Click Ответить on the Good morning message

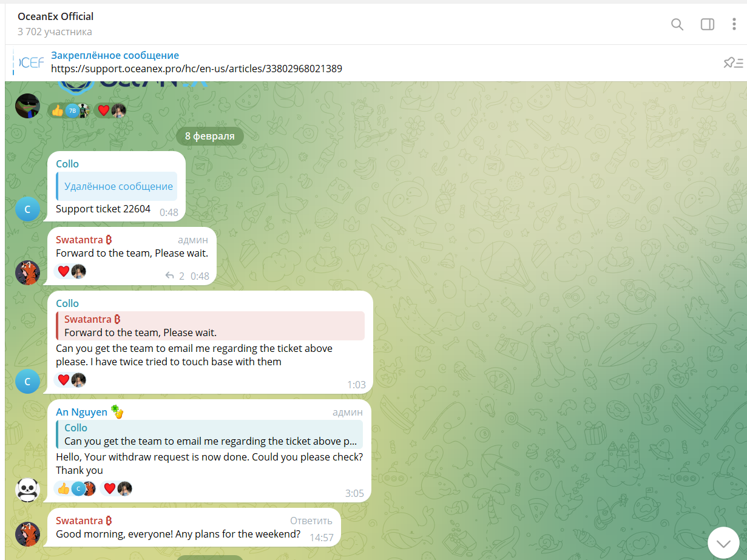pyautogui.click(x=311, y=521)
